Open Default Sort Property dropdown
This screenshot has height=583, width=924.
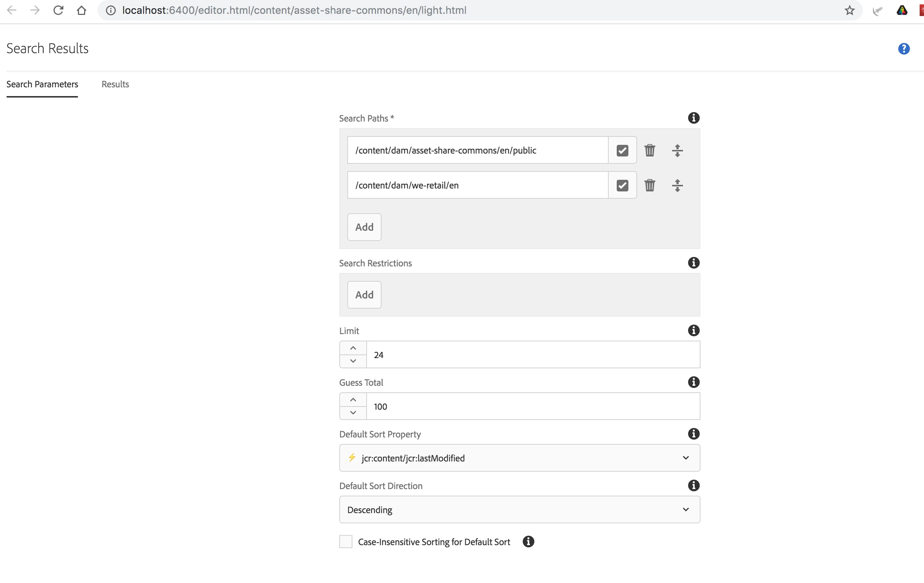point(519,458)
